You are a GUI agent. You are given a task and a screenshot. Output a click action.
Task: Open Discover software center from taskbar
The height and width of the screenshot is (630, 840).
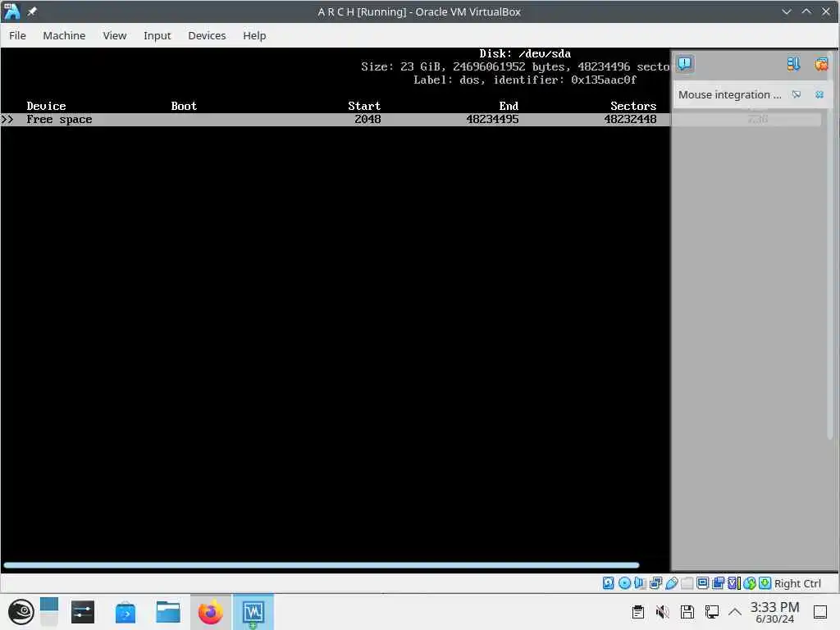click(x=126, y=612)
